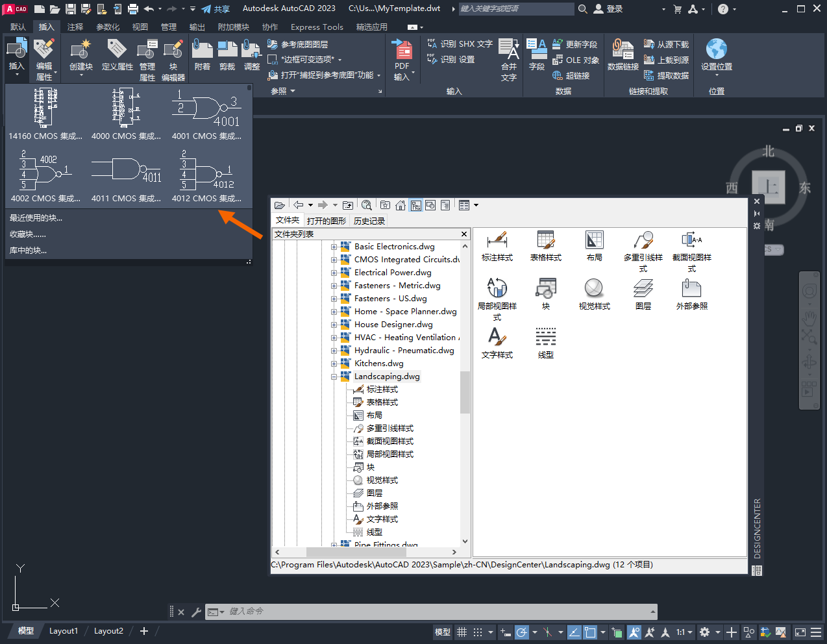Viewport: 827px width, 644px height.
Task: Toggle snap mode dots in status bar
Action: click(x=478, y=632)
